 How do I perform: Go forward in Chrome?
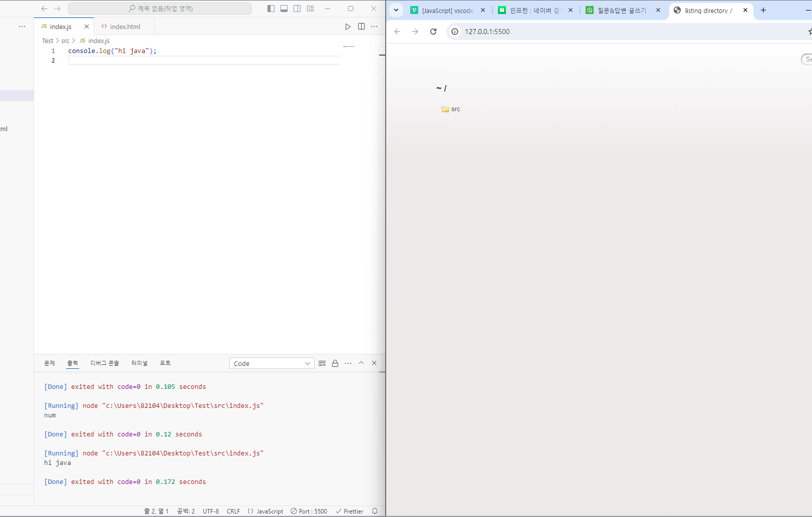point(415,32)
